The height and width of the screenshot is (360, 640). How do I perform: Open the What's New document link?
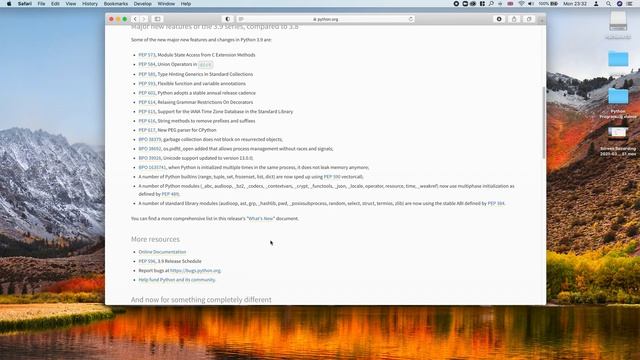click(x=261, y=219)
